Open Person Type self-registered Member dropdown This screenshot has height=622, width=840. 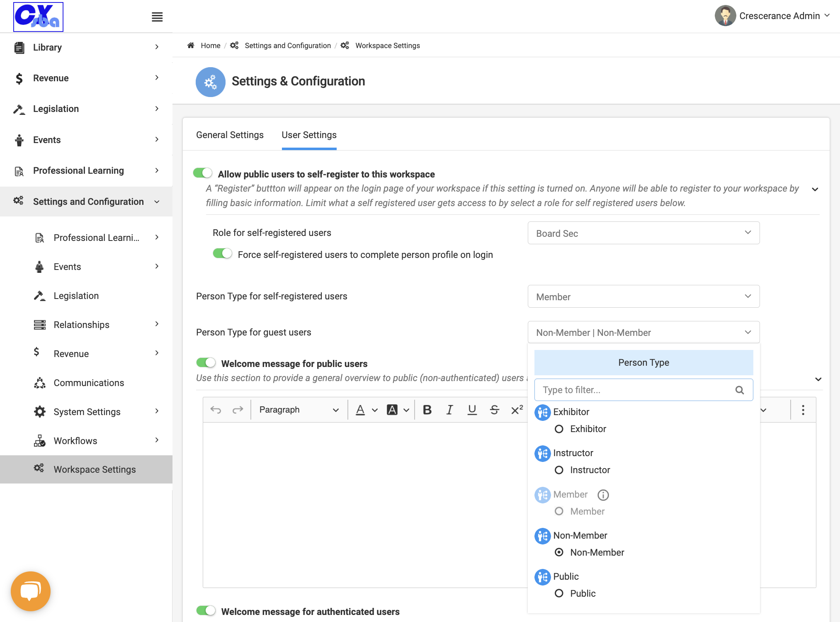click(x=643, y=296)
